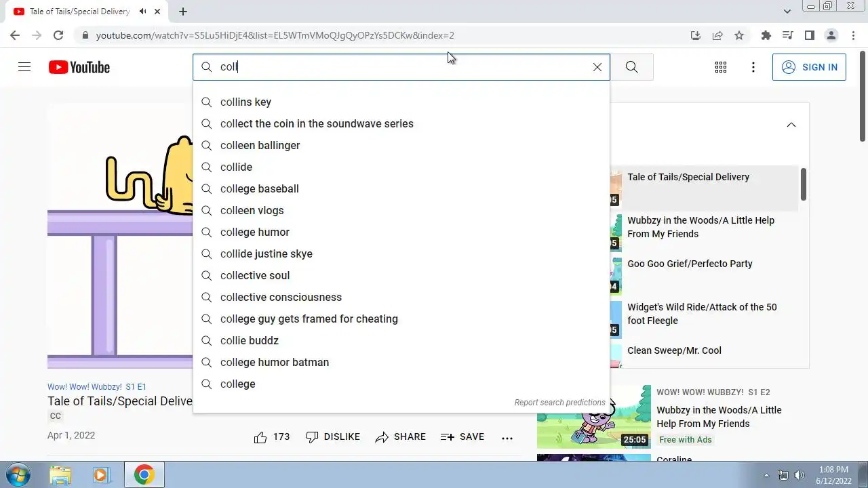Click inside the YouTube search field
This screenshot has width=868, height=488.
point(401,67)
